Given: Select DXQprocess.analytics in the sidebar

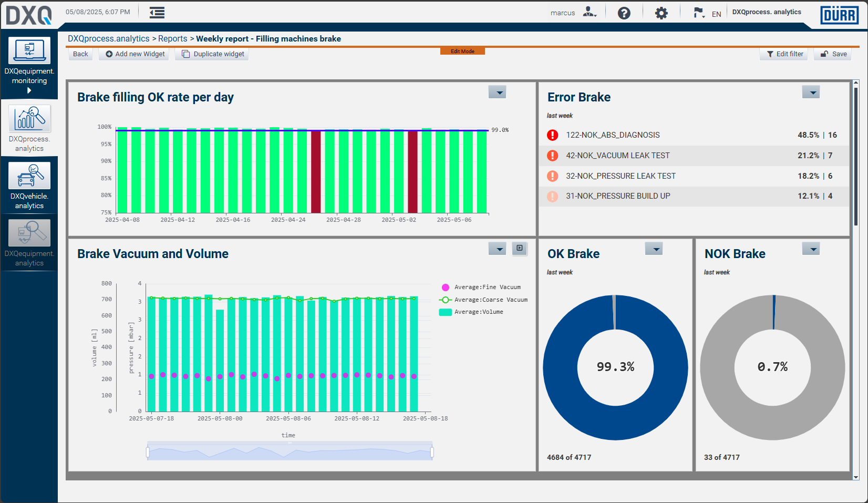Looking at the screenshot, I should point(29,129).
